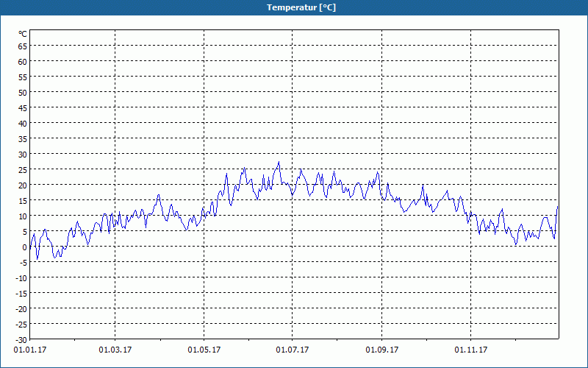The height and width of the screenshot is (368, 588).
Task: Pick the 01.09.17 date marker
Action: pyautogui.click(x=382, y=350)
